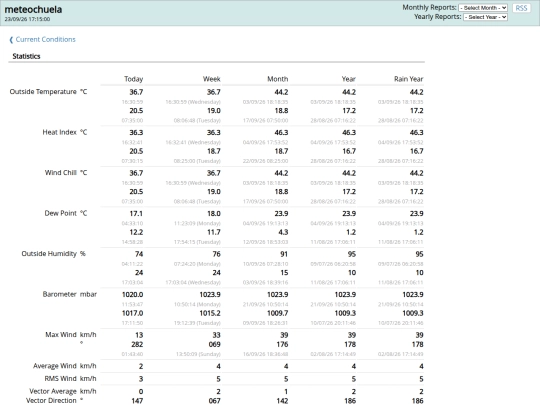Viewport: 540px width, 405px height.
Task: Click the Year column header
Action: pyautogui.click(x=349, y=79)
